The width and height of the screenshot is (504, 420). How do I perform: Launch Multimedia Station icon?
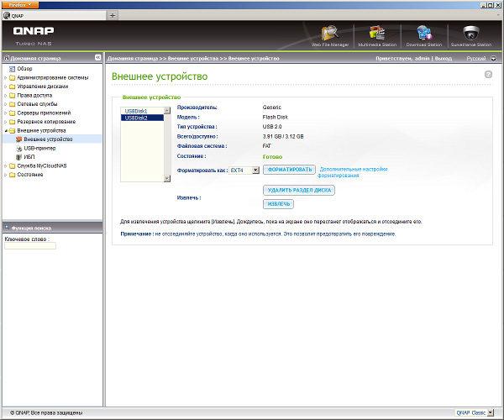pyautogui.click(x=377, y=33)
